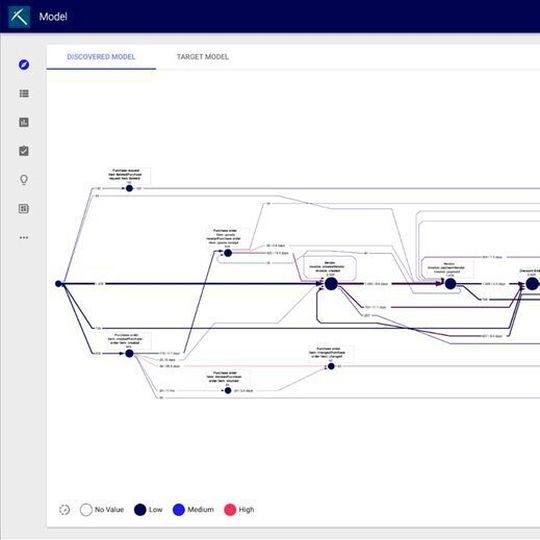Select the Purchase order item blocked node

[228, 391]
